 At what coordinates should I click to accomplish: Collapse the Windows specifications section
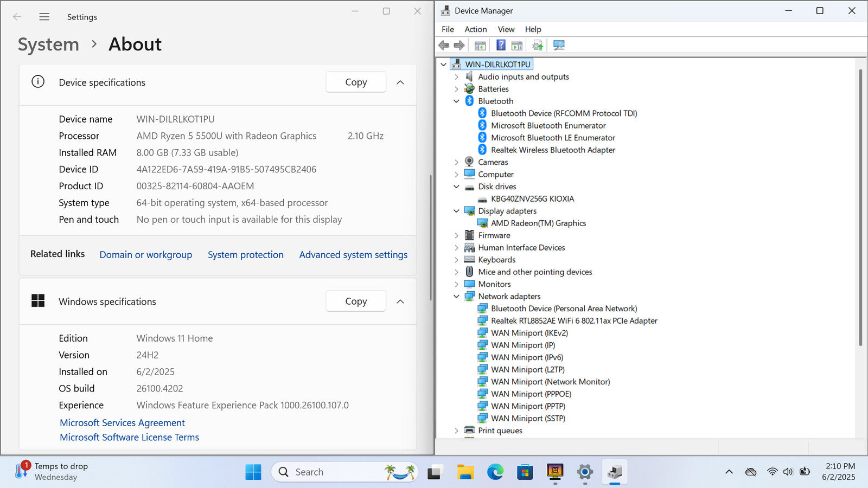pos(400,301)
